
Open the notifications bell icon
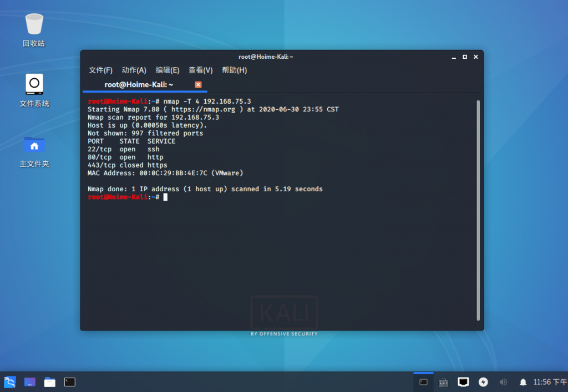pyautogui.click(x=523, y=382)
